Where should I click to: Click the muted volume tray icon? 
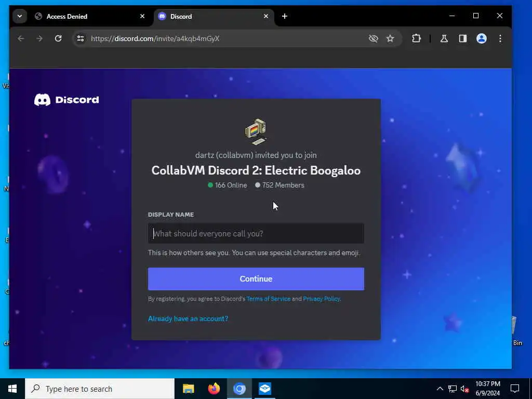tap(464, 389)
